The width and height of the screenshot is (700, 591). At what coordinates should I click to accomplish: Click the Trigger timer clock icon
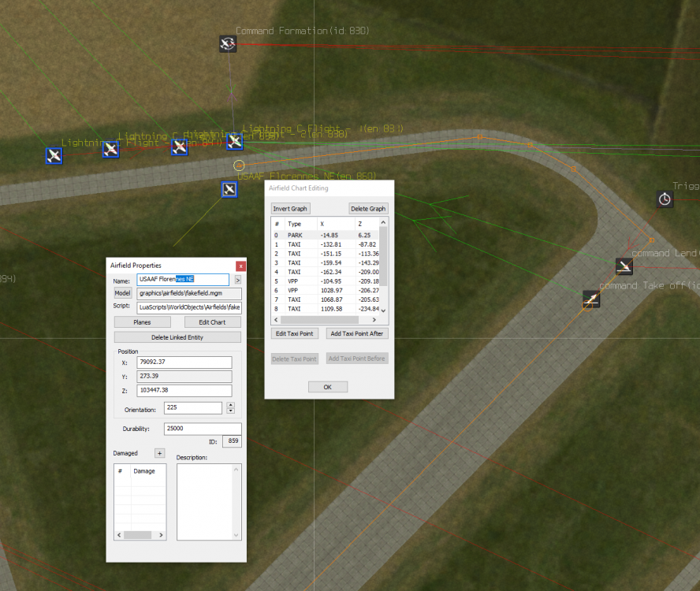665,199
